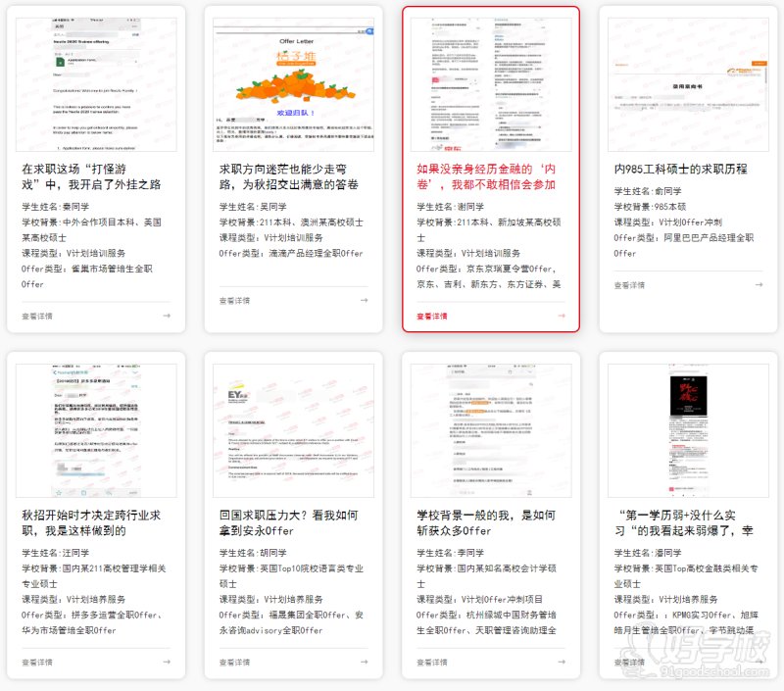Select the title 秋招开始时才决定跨行业求职
This screenshot has width=784, height=691.
pyautogui.click(x=91, y=522)
